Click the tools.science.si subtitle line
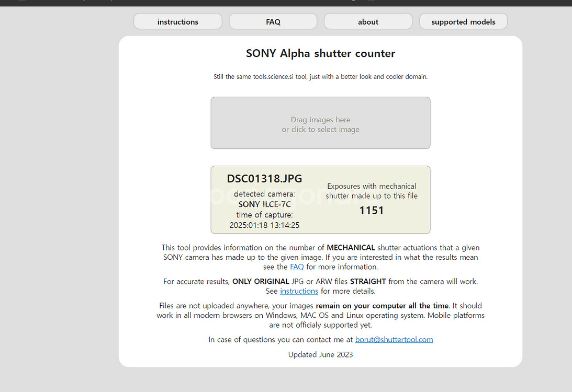Image resolution: width=572 pixels, height=392 pixels. pyautogui.click(x=320, y=76)
